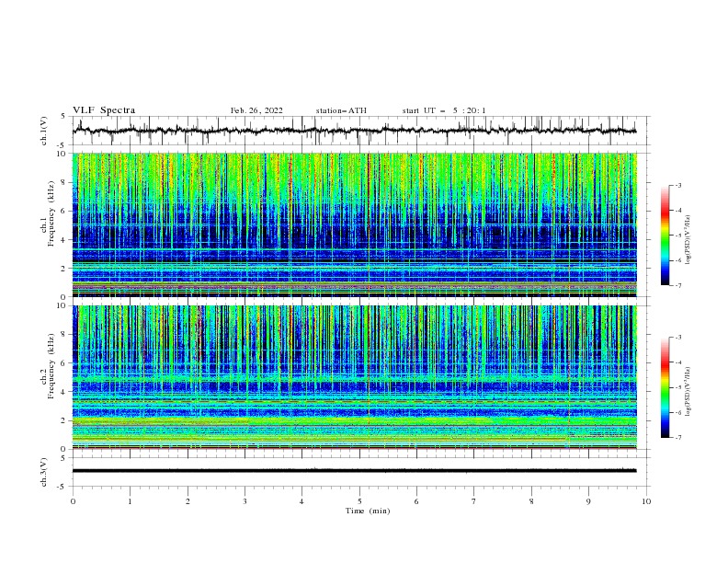Click the 'Time (min)' axis label
Viewport: 728px width, 563px height.
click(368, 511)
